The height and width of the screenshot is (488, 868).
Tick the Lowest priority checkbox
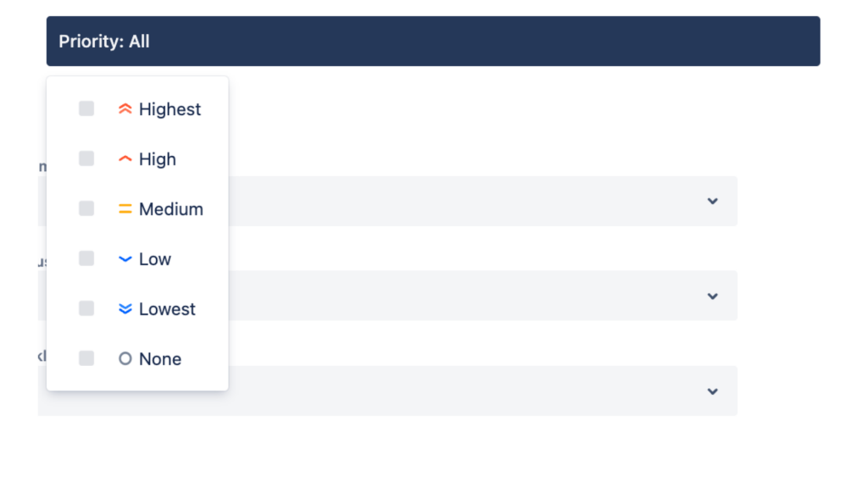(86, 308)
